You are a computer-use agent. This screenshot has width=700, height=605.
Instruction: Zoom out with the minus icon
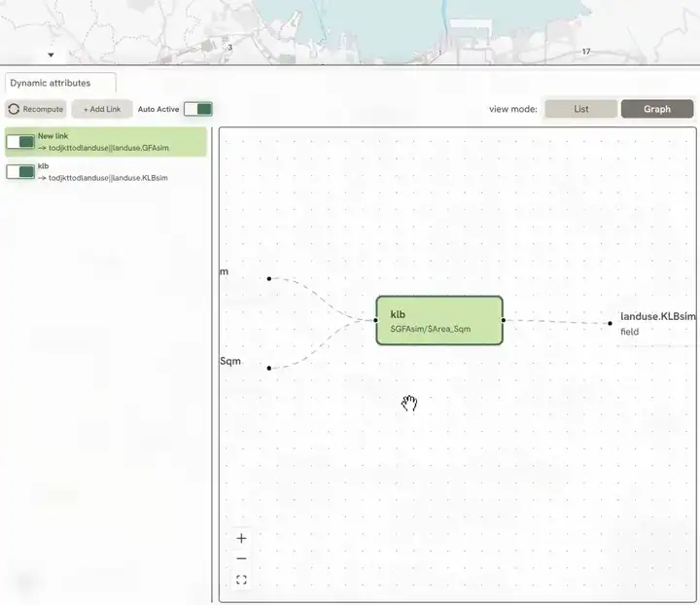(x=241, y=558)
